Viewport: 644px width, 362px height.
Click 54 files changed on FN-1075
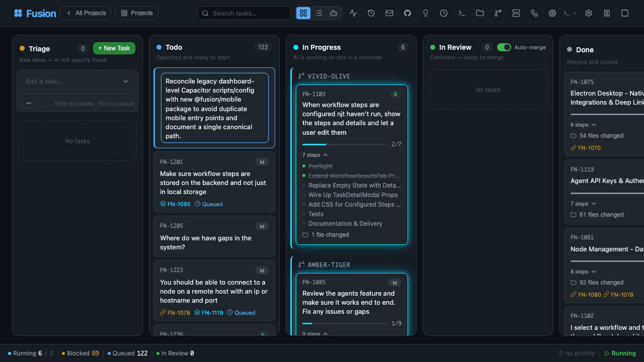[597, 136]
